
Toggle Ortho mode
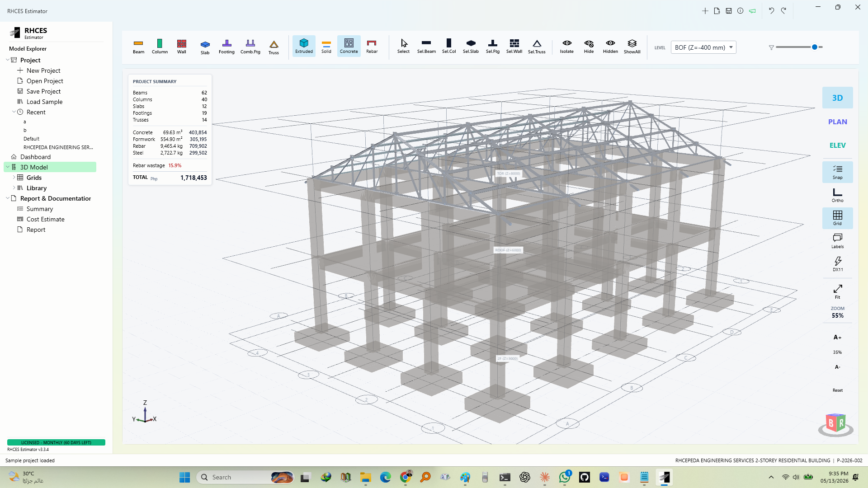tap(837, 195)
